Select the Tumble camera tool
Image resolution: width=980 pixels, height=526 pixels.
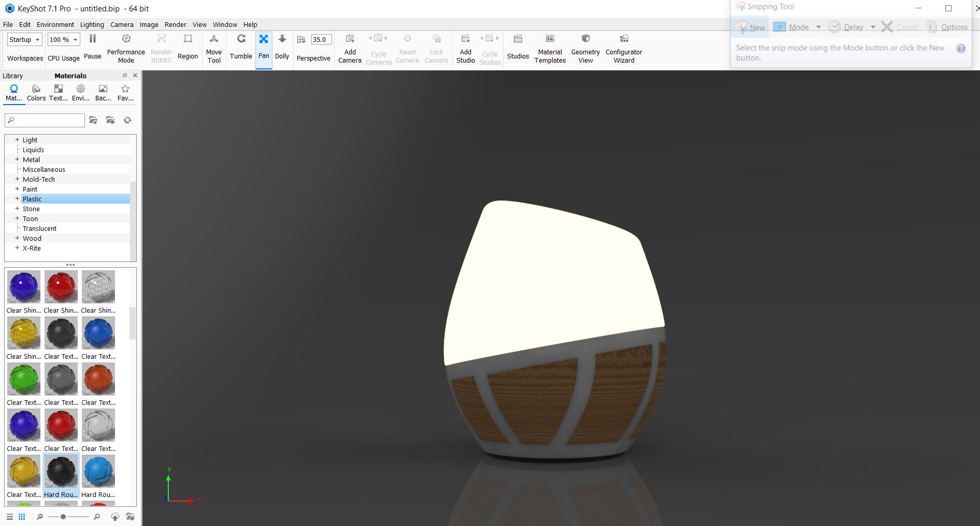241,47
